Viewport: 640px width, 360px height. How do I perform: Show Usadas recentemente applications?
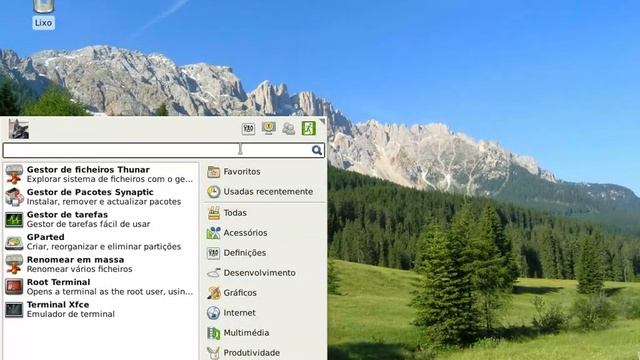pyautogui.click(x=264, y=191)
